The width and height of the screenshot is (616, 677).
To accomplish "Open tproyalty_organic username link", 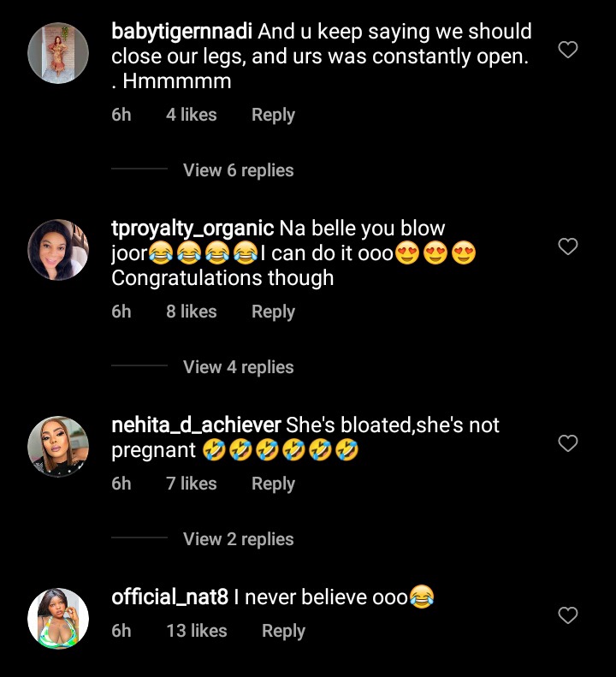I will point(192,229).
